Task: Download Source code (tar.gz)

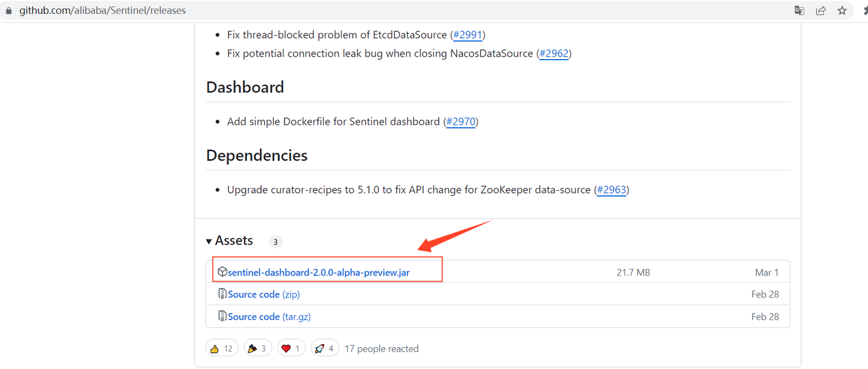Action: (269, 317)
